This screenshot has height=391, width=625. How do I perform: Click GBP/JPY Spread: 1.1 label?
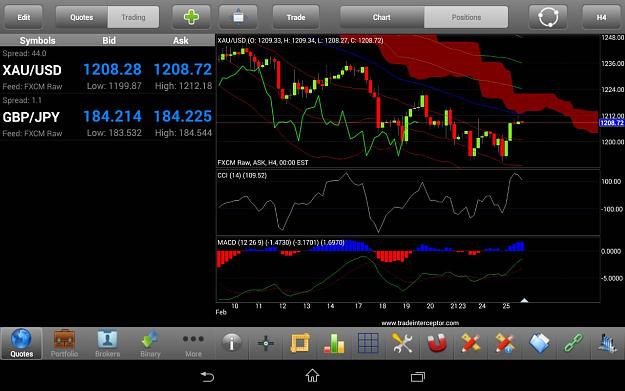[x=22, y=100]
